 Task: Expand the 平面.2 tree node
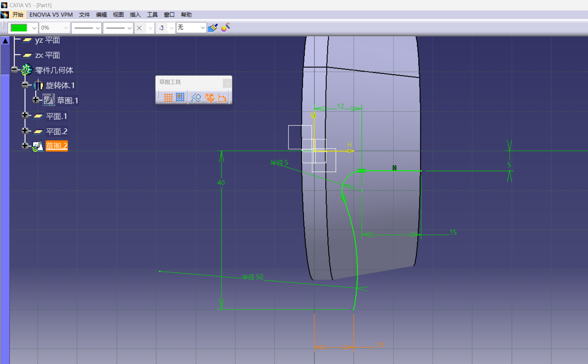(25, 131)
